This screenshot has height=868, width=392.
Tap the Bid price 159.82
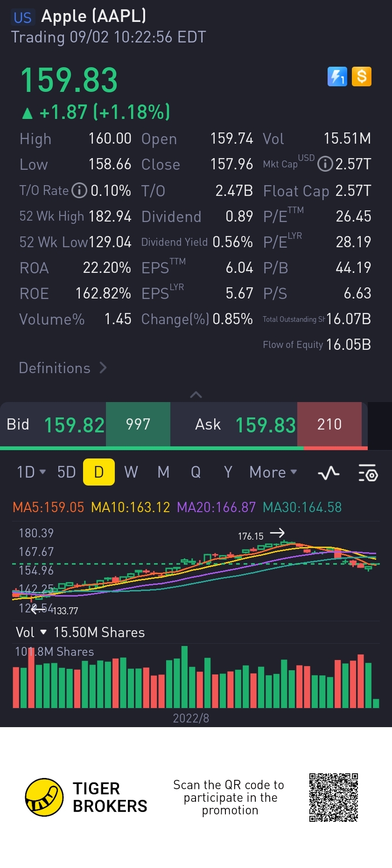(74, 425)
